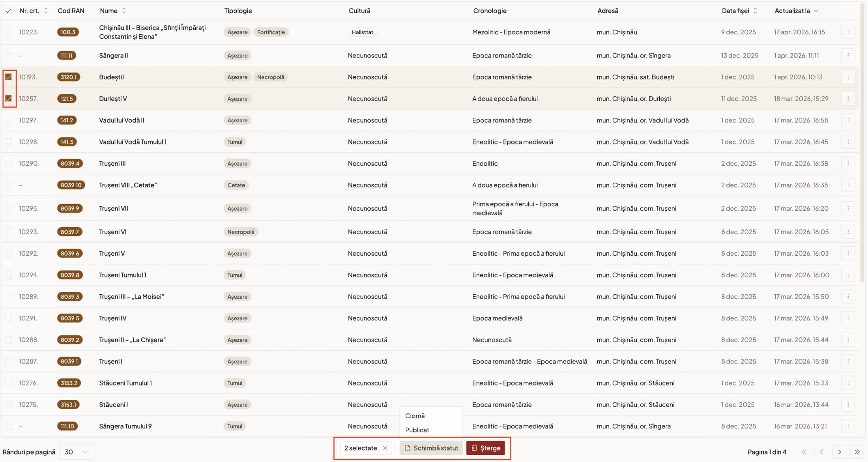868x462 pixels.
Task: Open row actions menu for Durlești V
Action: tap(848, 99)
